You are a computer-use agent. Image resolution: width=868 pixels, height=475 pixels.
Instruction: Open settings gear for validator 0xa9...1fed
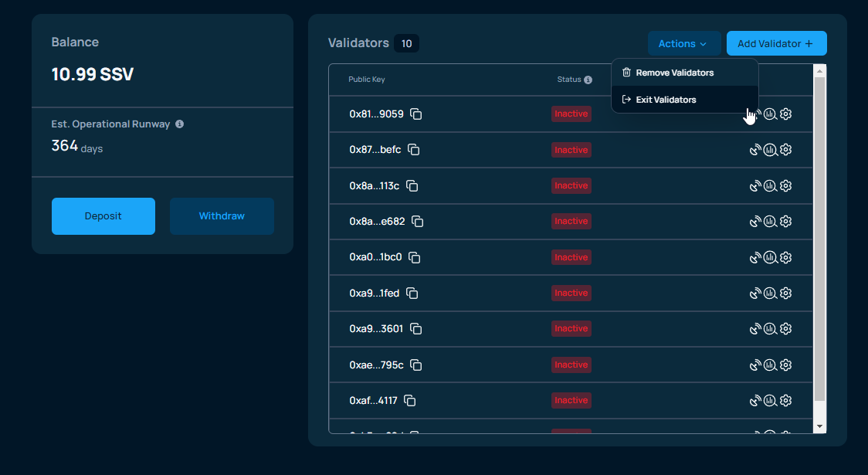785,293
